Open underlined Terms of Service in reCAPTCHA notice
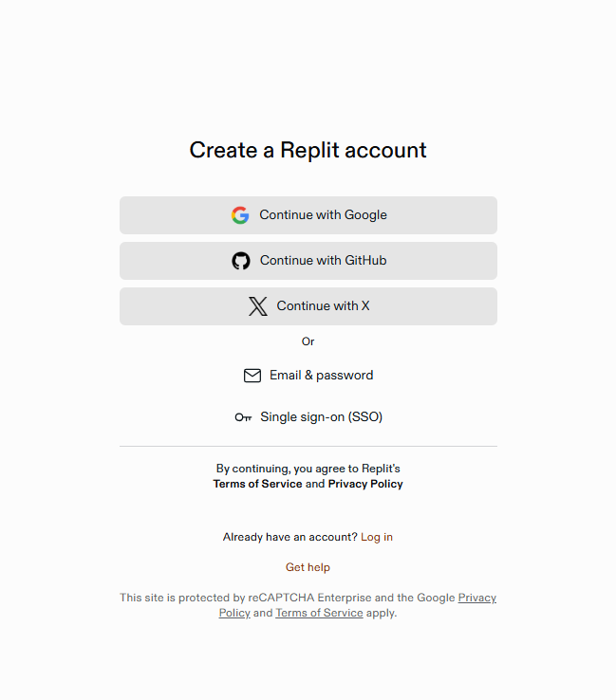616x700 pixels. 319,613
